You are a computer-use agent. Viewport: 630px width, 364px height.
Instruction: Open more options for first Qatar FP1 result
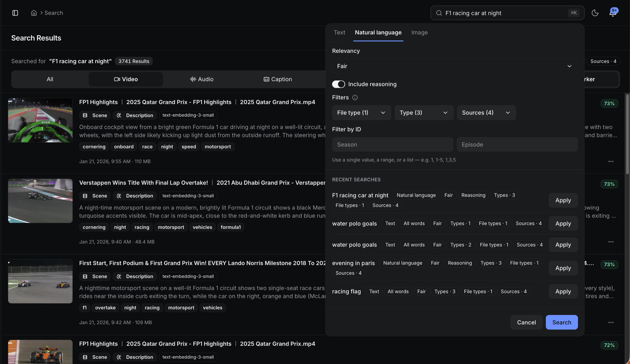click(x=611, y=161)
